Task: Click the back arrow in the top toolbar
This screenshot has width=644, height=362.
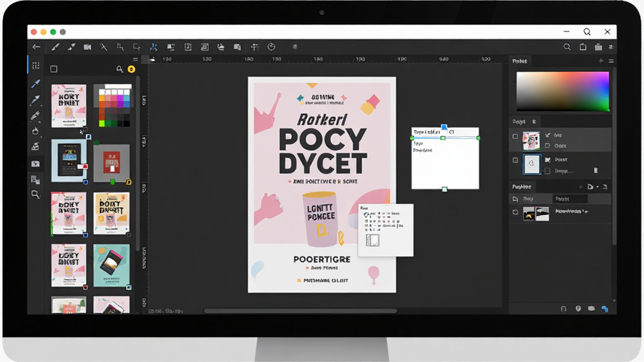Action: (36, 47)
